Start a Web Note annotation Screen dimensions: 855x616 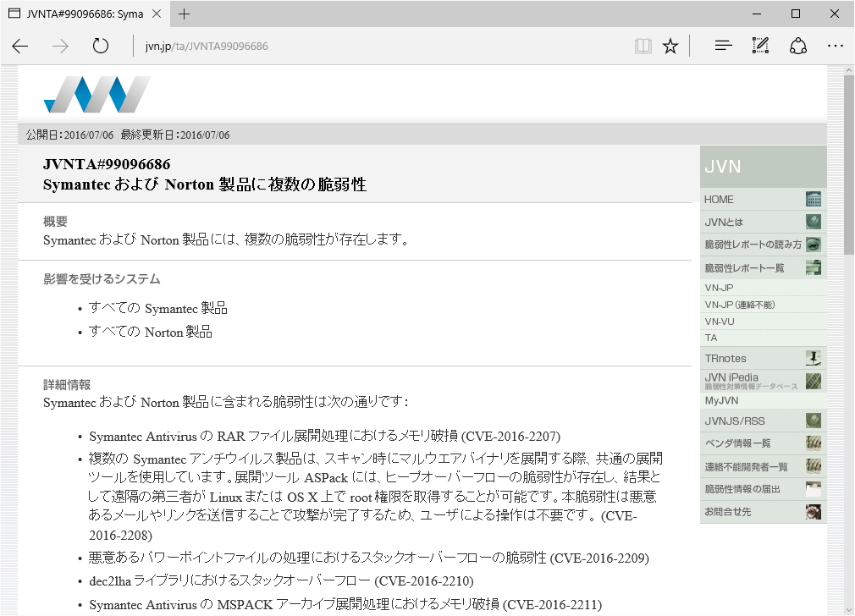coord(760,46)
